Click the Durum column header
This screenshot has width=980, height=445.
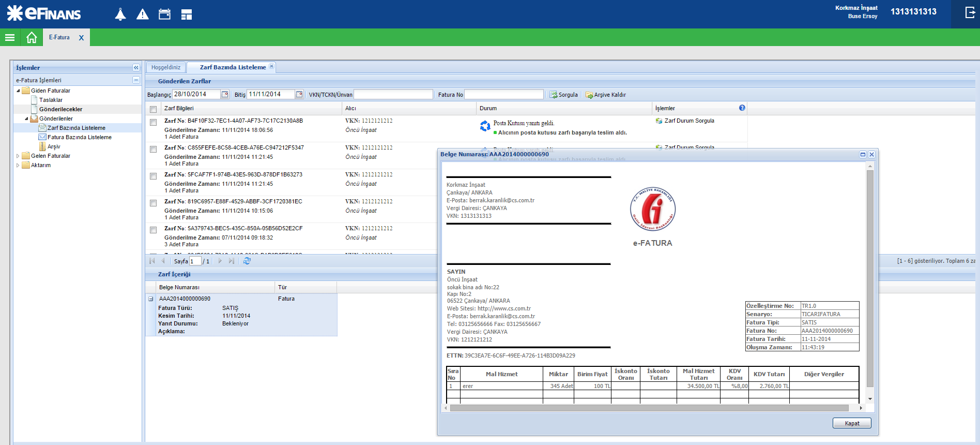[x=564, y=108]
